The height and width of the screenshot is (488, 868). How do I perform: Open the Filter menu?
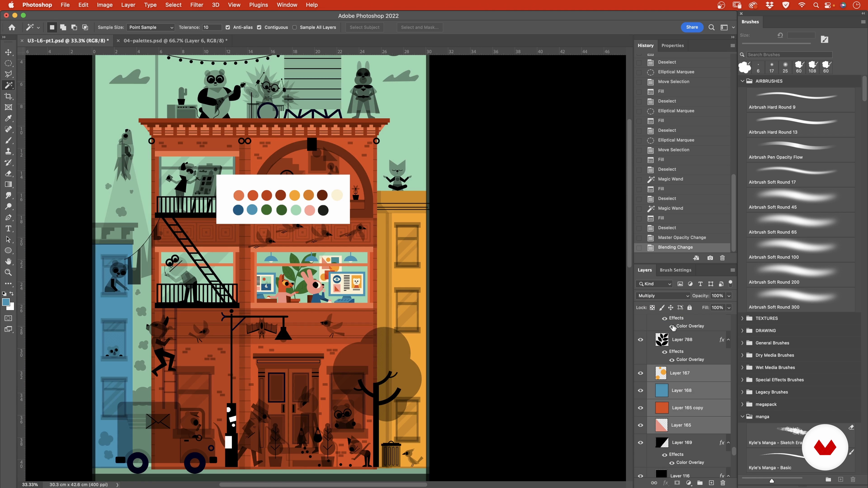tap(196, 5)
